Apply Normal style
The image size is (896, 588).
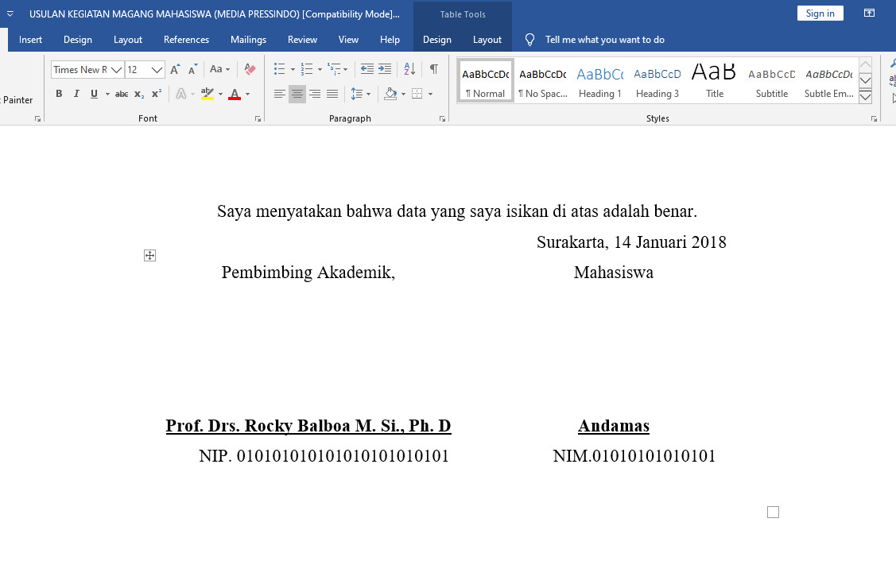(485, 80)
